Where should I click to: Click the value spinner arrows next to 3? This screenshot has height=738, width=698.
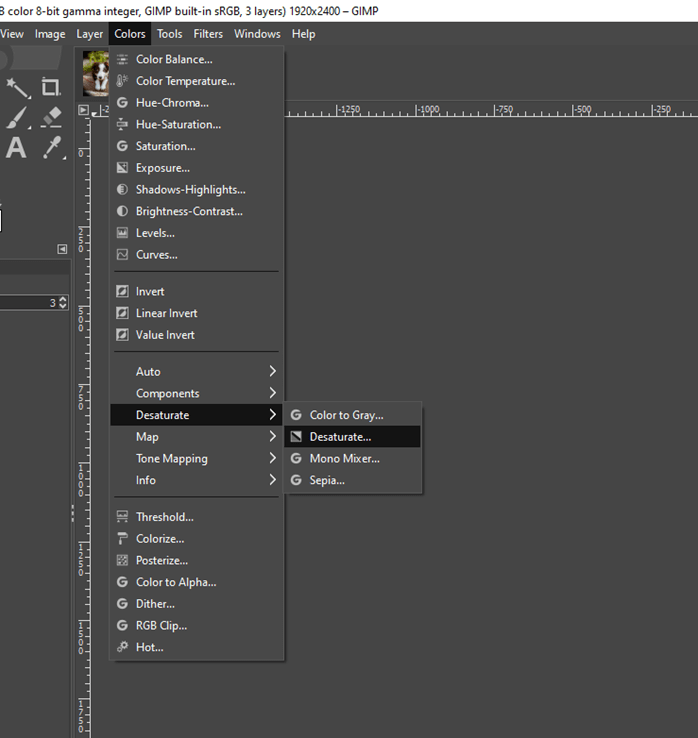pos(63,303)
